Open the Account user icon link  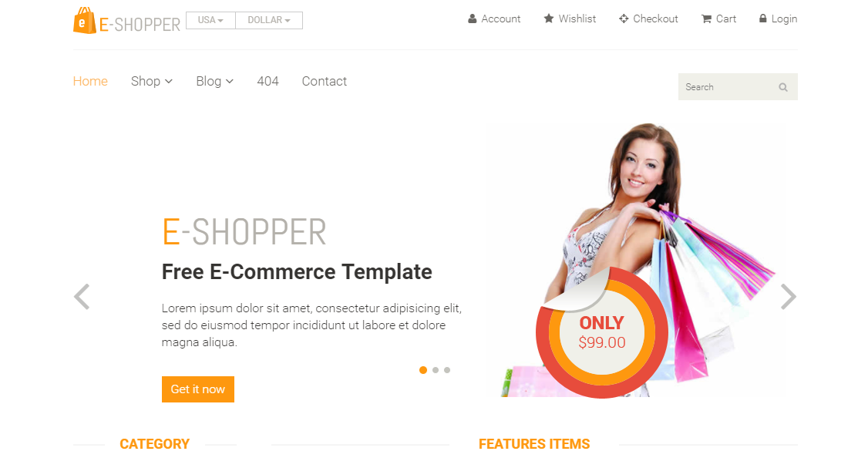473,19
